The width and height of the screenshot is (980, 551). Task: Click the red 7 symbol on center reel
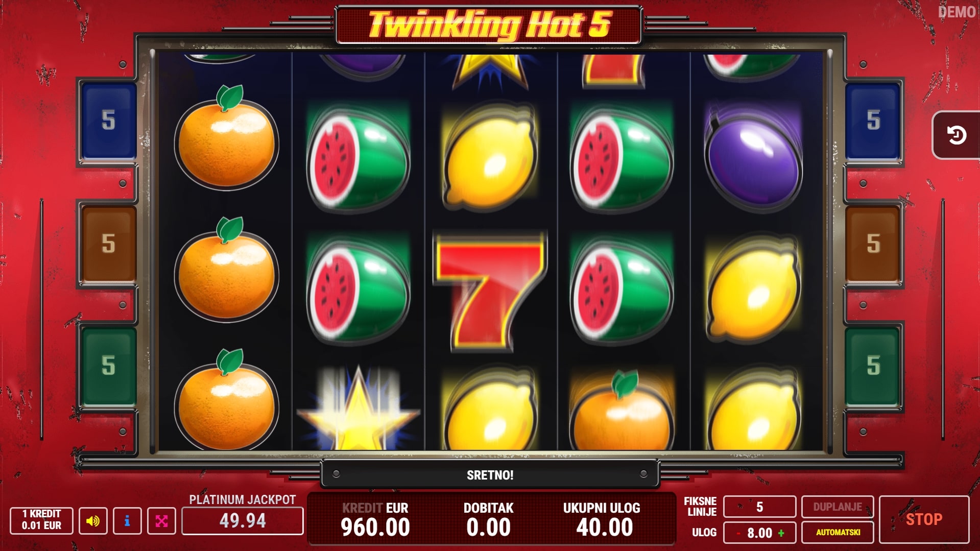coord(490,291)
